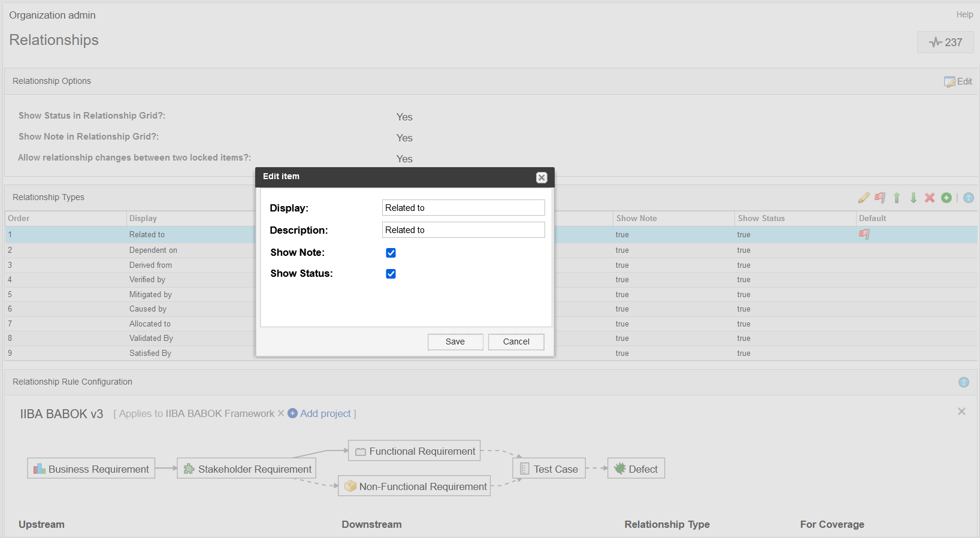Screen dimensions: 980x538
Task: Click default flag in Related to row
Action: click(x=864, y=234)
